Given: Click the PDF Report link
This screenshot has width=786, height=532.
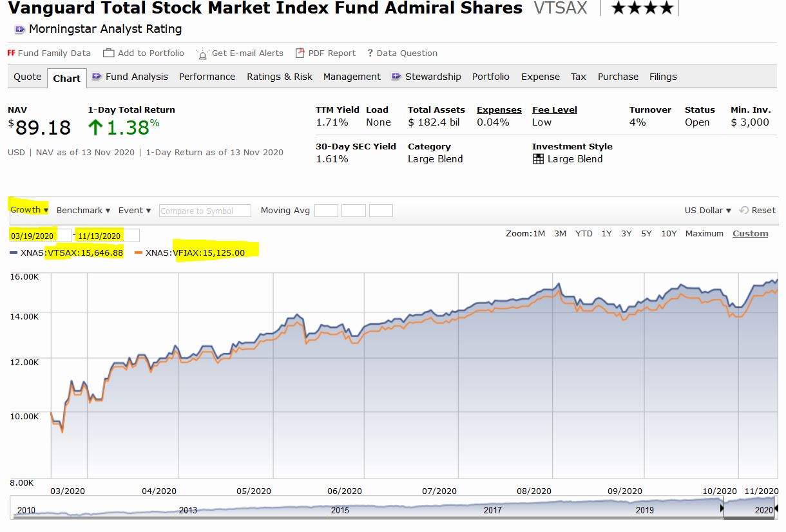Looking at the screenshot, I should [332, 53].
